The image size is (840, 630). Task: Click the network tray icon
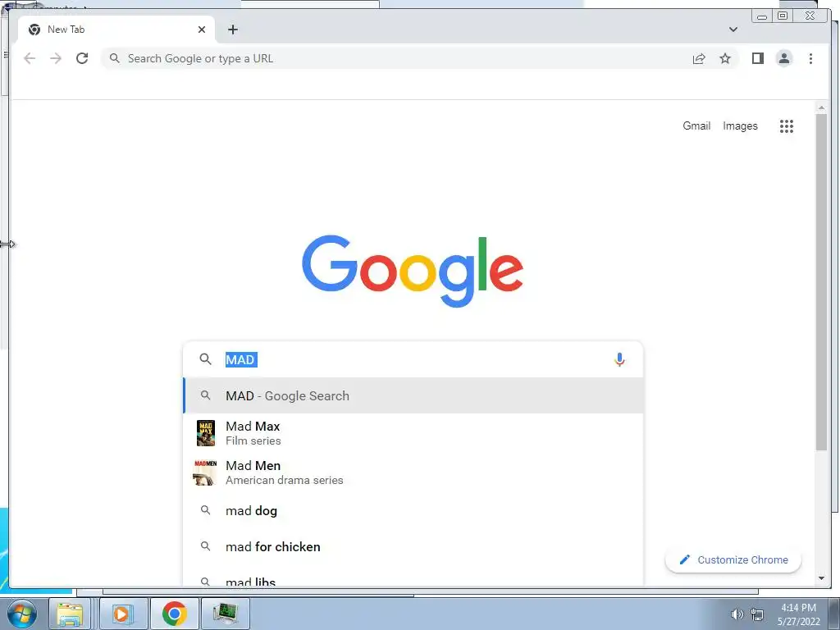757,614
